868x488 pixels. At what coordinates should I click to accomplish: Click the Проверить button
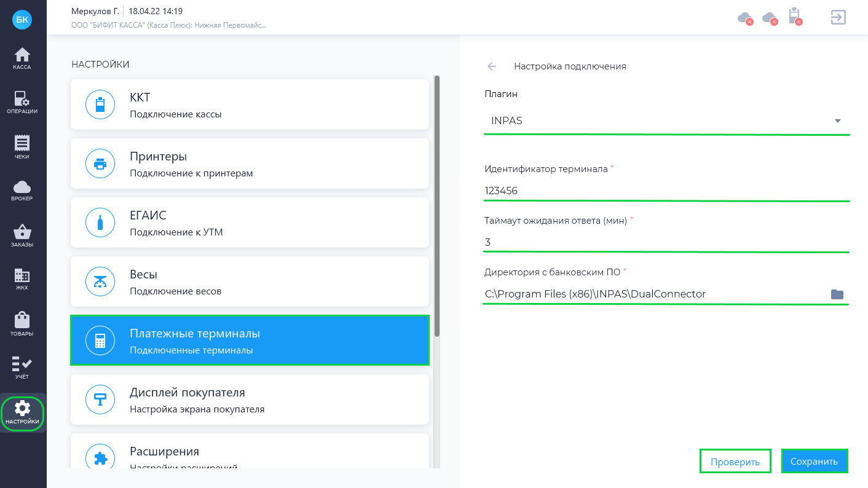point(735,462)
